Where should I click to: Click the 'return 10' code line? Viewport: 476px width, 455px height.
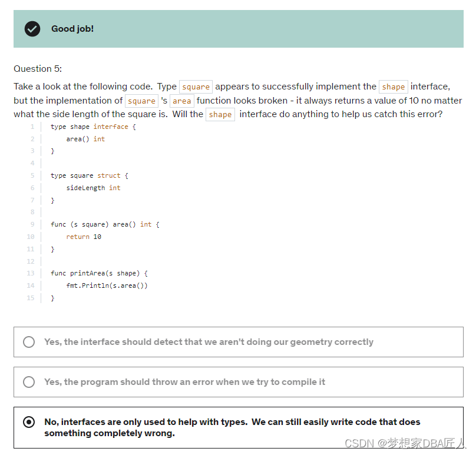point(84,237)
